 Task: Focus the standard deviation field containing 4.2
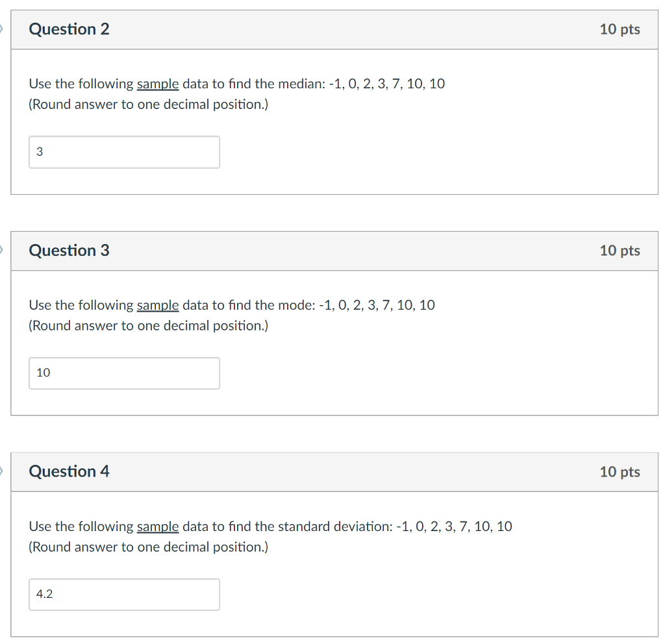[124, 595]
